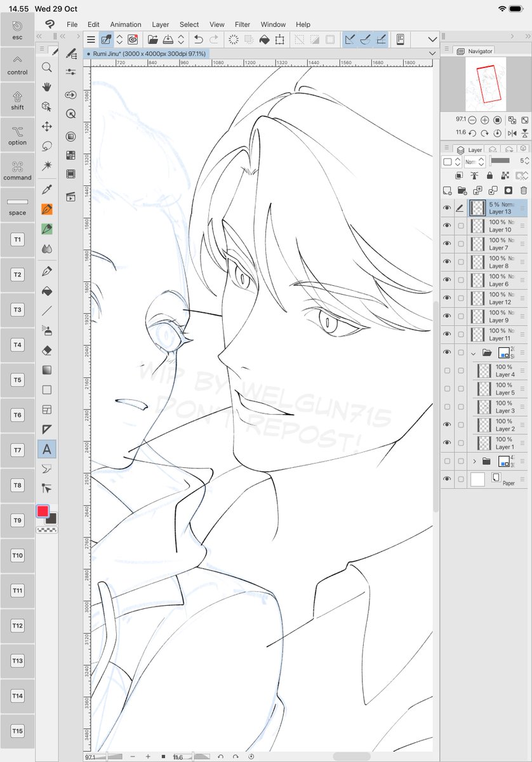Tap the esc edge keyboard button
This screenshot has width=532, height=762.
coord(17,29)
